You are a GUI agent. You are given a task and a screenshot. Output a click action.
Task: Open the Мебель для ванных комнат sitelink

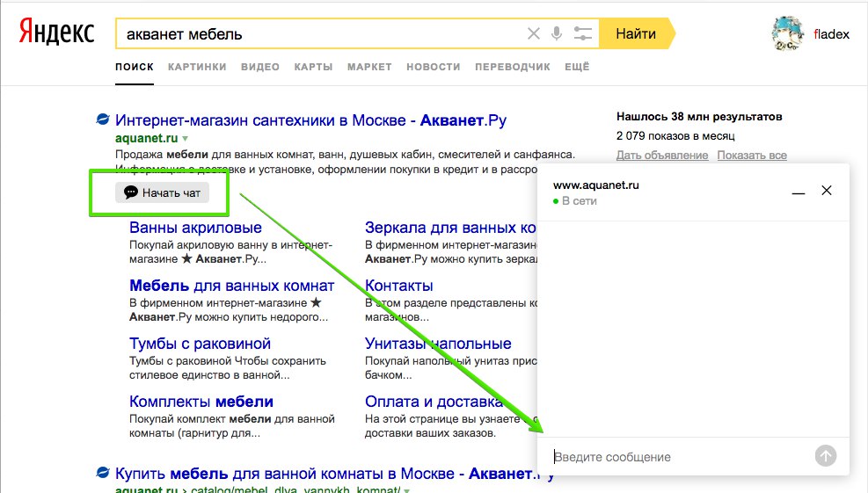pyautogui.click(x=232, y=286)
